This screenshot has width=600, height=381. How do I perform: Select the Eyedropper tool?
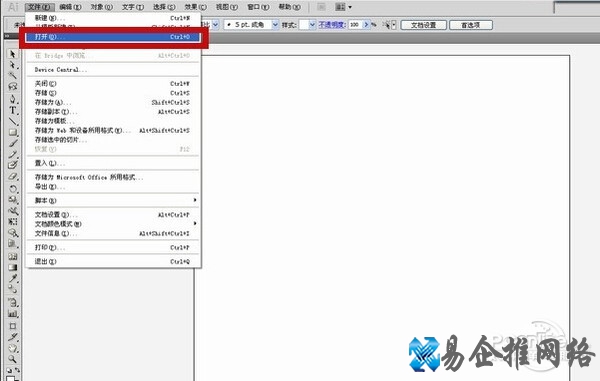coord(13,278)
